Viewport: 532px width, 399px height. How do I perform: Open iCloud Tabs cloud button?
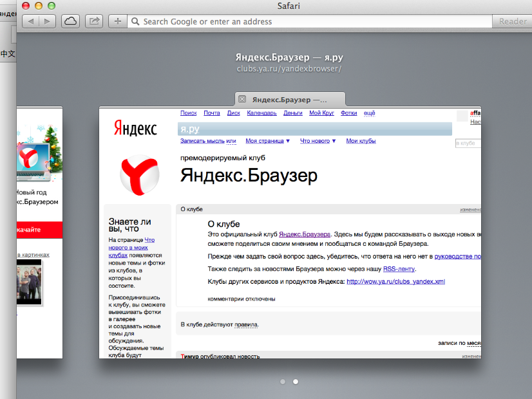pyautogui.click(x=70, y=21)
